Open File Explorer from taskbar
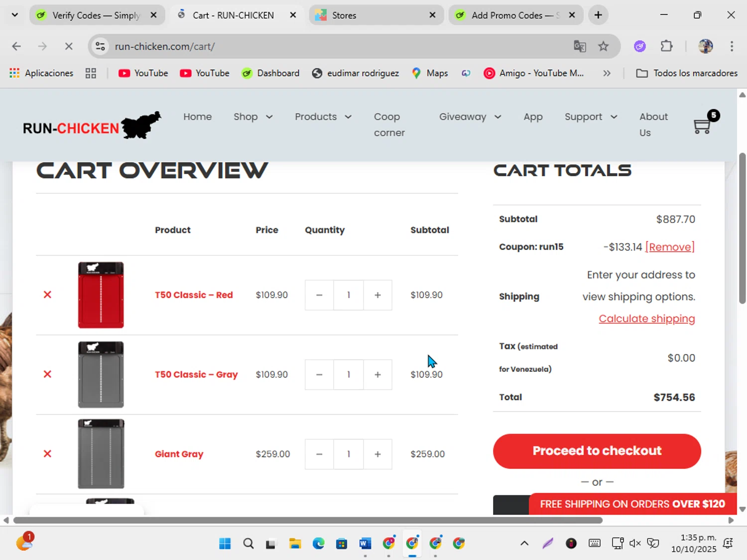The width and height of the screenshot is (747, 560). point(295,544)
